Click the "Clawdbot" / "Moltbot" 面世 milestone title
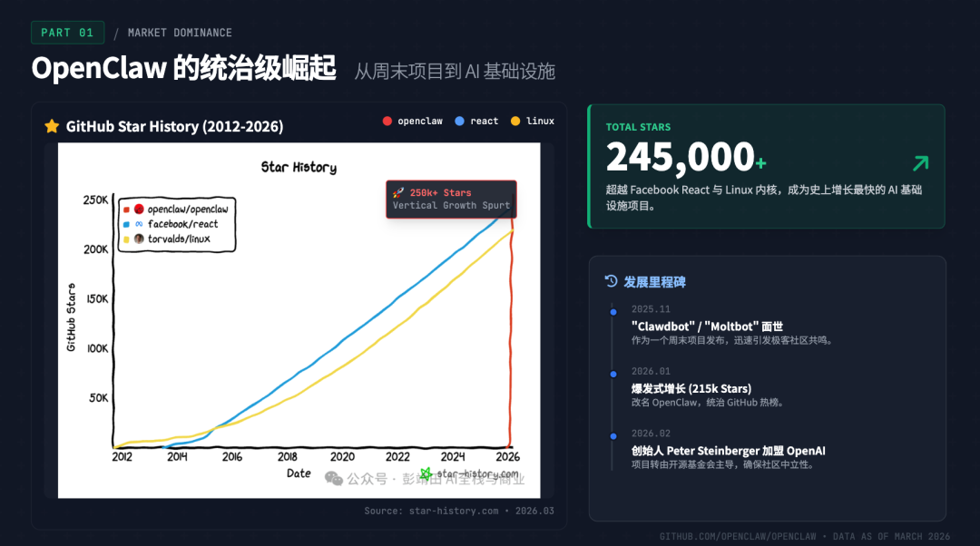The image size is (980, 546). 707,327
